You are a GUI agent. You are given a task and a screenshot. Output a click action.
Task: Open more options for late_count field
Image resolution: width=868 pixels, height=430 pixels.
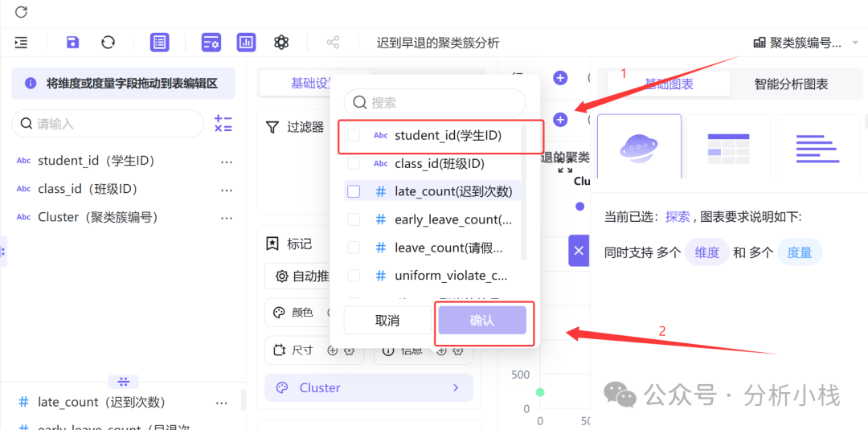222,403
